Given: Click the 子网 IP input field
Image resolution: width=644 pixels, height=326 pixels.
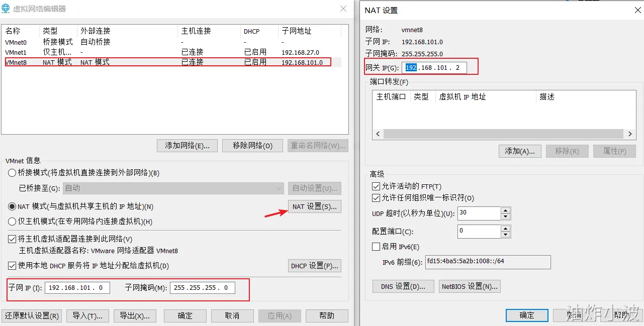Looking at the screenshot, I should [x=77, y=288].
